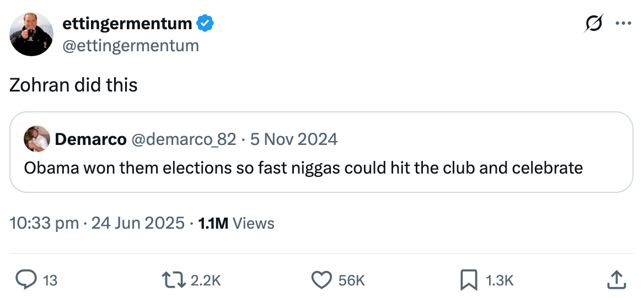View the 1.1M Views analytics
Image resolution: width=644 pixels, height=302 pixels.
pyautogui.click(x=236, y=223)
